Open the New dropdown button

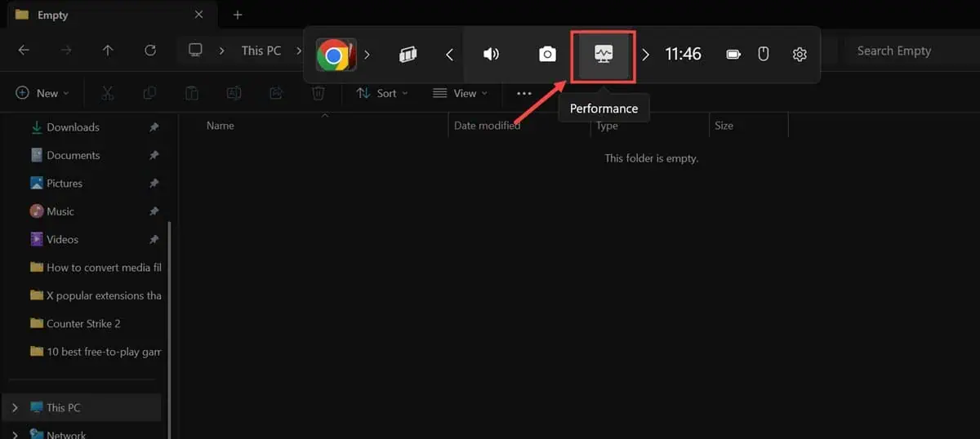coord(42,93)
